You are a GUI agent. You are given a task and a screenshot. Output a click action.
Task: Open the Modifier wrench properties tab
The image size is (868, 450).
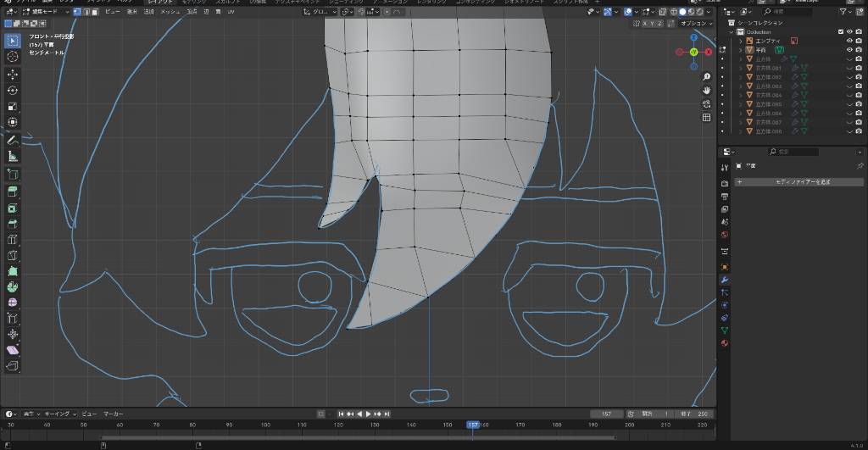coord(725,279)
